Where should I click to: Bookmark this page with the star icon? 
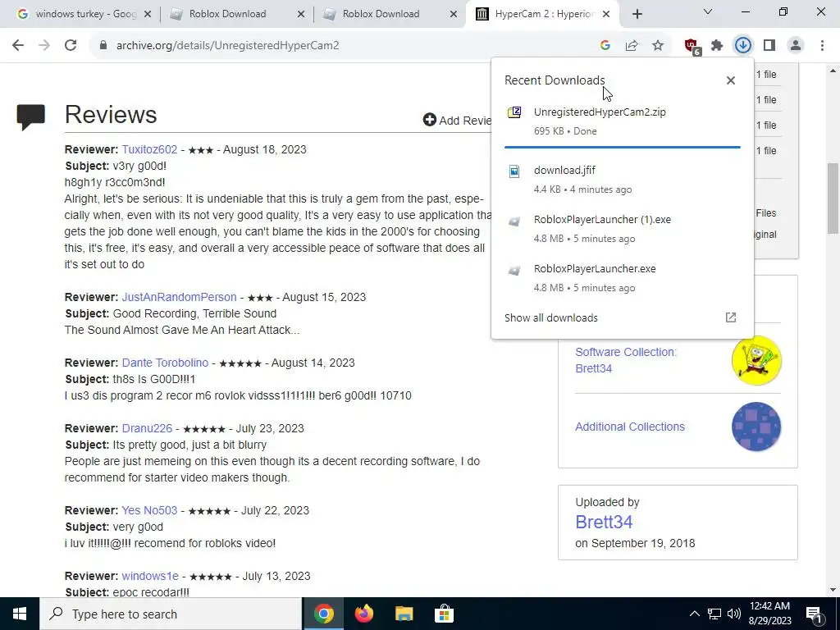[x=658, y=46]
